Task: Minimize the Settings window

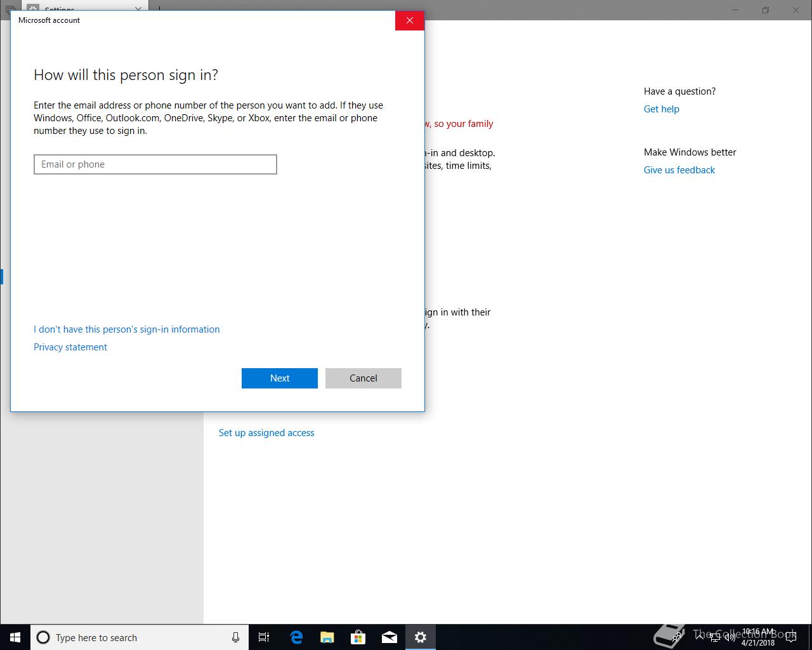Action: (x=735, y=10)
